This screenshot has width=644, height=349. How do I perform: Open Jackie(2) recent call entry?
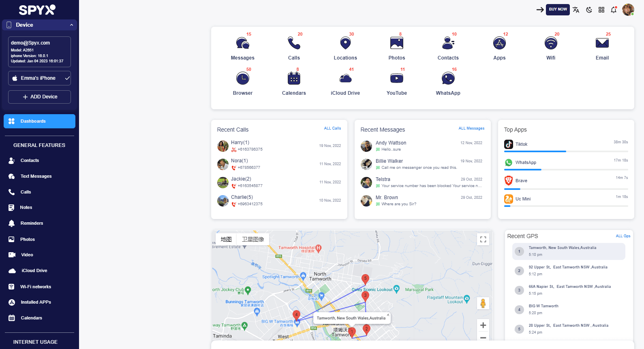tap(279, 182)
